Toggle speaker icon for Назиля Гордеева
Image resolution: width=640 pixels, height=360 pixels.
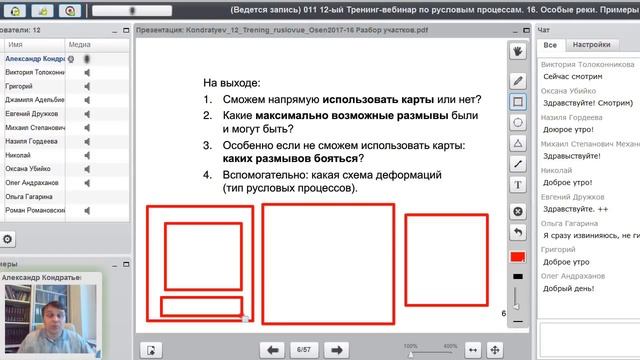click(87, 142)
